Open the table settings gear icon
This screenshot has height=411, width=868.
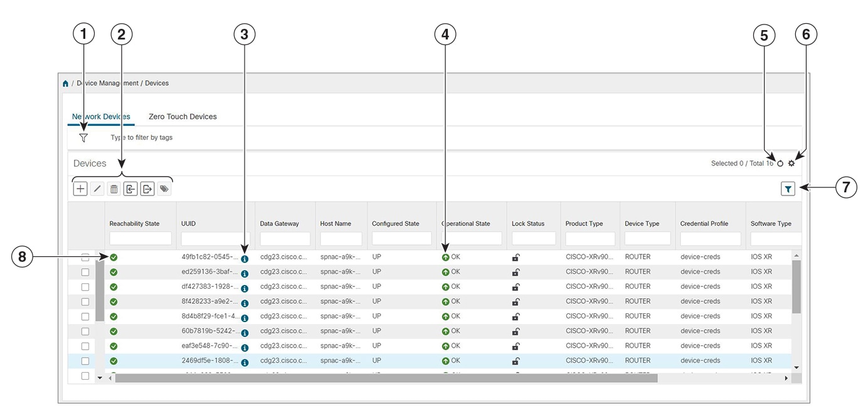pyautogui.click(x=791, y=163)
